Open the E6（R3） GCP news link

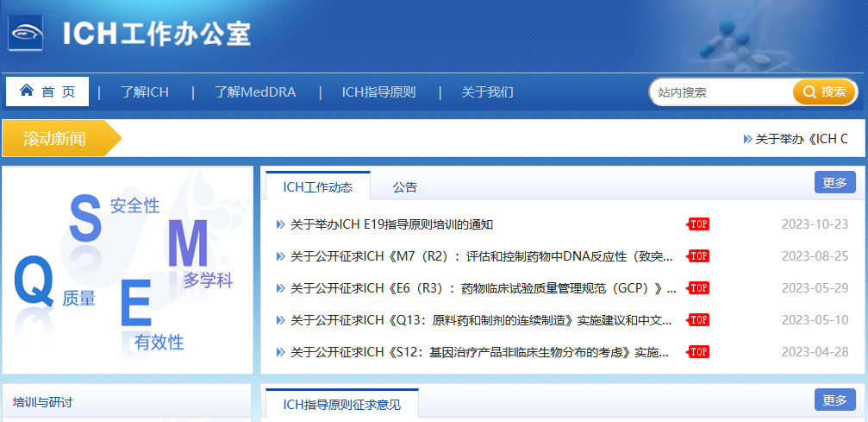pyautogui.click(x=484, y=288)
